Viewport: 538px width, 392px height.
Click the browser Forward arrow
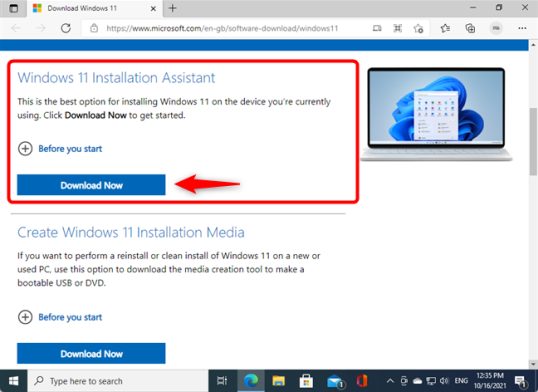tap(41, 28)
